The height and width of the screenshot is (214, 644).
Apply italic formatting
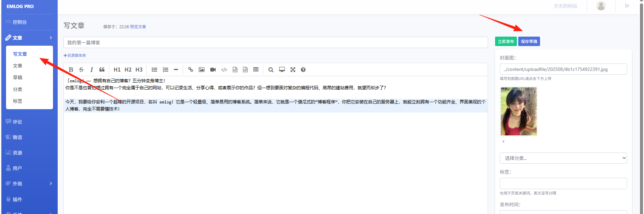(92, 70)
